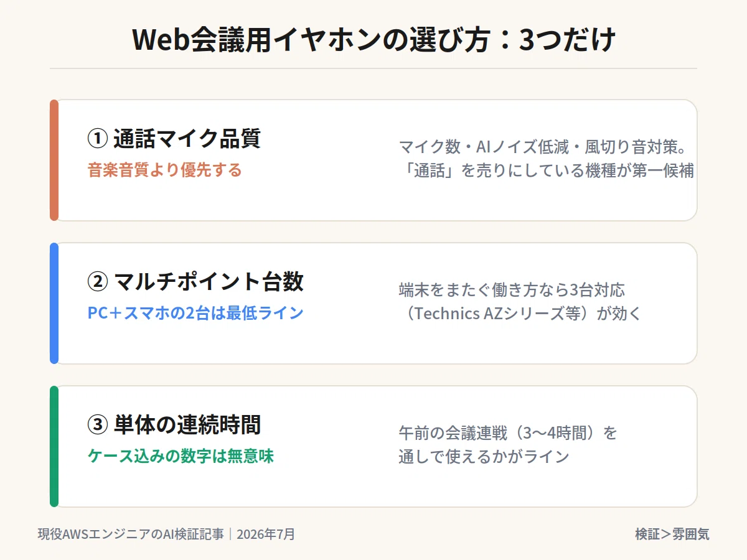Click the circled number ② marker

tap(97, 282)
